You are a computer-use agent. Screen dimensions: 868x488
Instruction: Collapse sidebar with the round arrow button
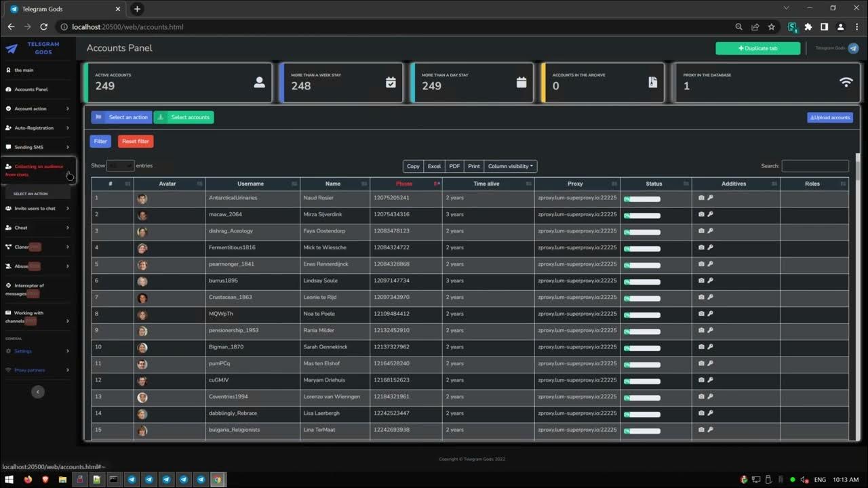[x=38, y=392]
